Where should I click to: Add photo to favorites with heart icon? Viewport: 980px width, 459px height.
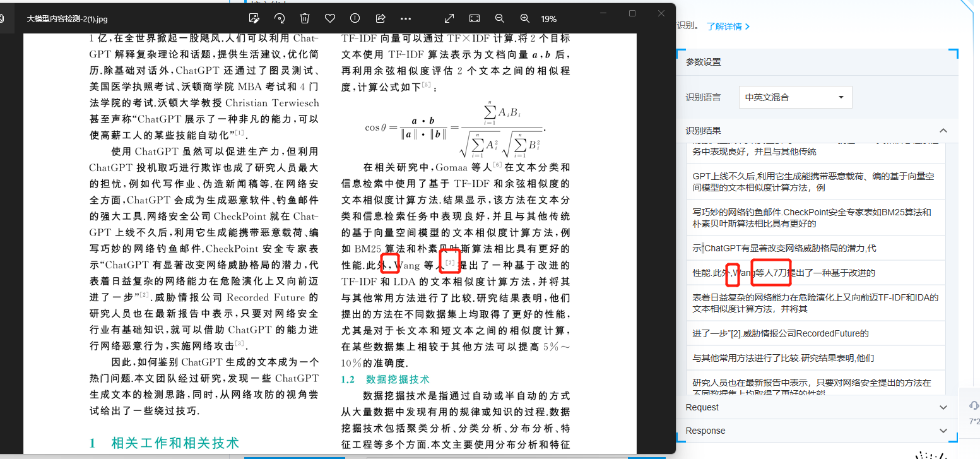coord(330,18)
